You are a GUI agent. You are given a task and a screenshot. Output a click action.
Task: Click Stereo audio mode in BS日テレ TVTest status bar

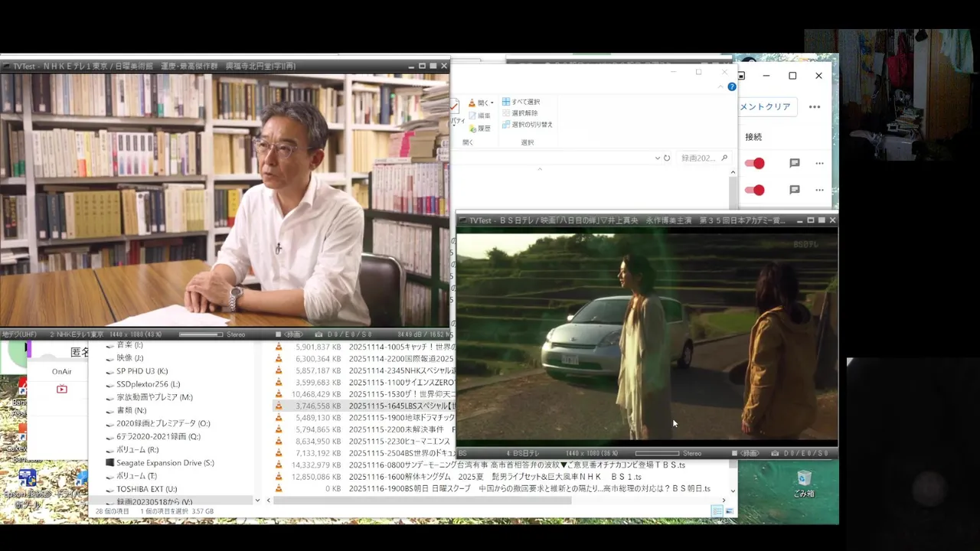(691, 453)
